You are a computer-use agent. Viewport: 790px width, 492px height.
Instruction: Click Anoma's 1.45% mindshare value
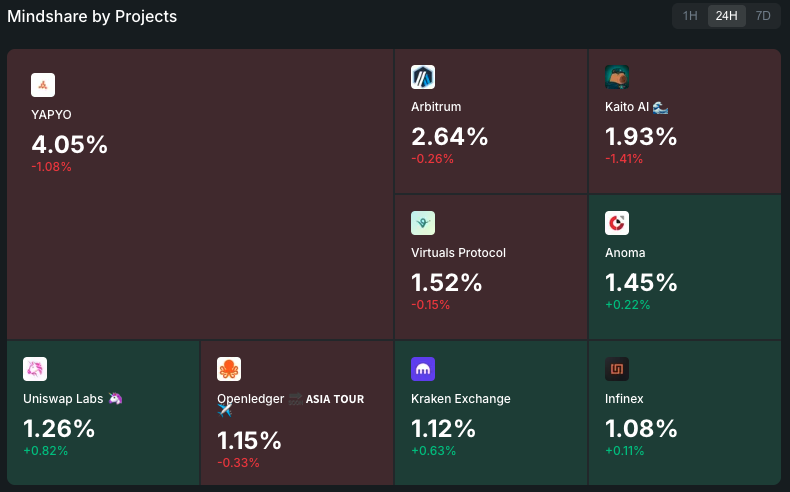pyautogui.click(x=641, y=282)
